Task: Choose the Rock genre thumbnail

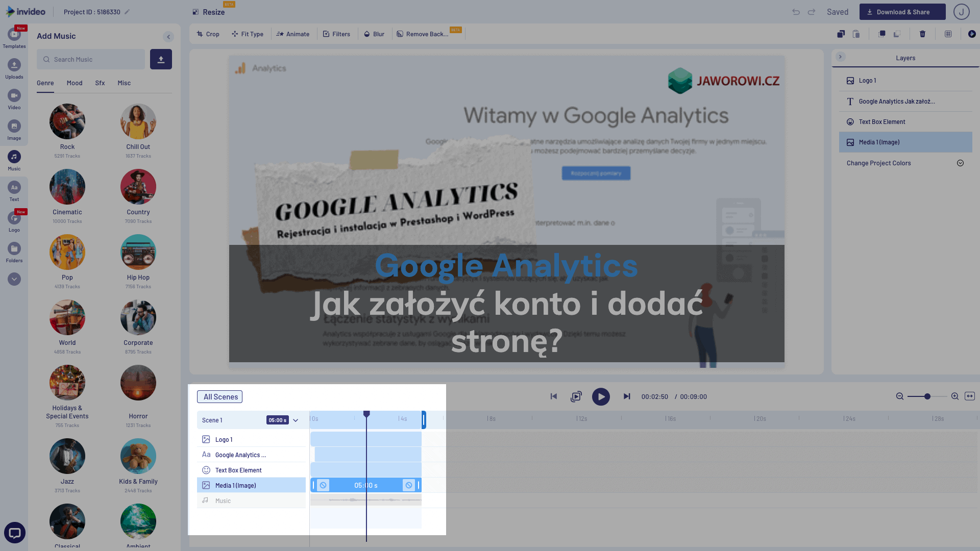Action: click(67, 121)
